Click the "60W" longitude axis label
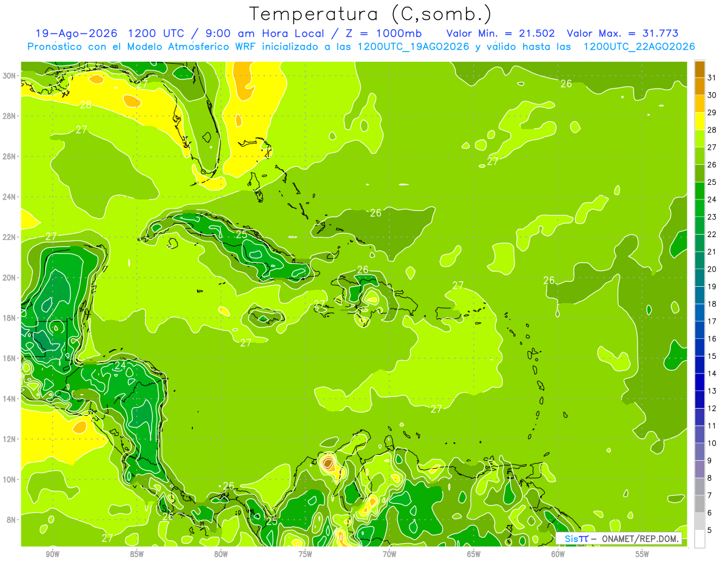 click(x=558, y=554)
